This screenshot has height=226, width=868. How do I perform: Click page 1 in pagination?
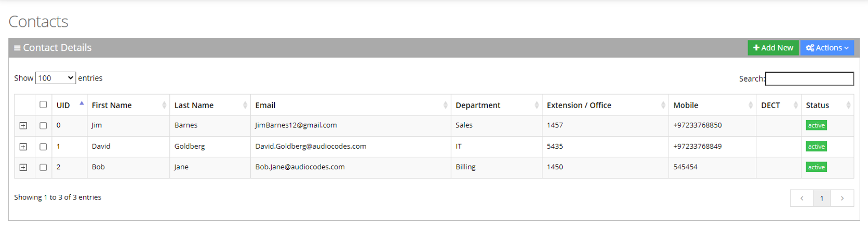pos(822,198)
